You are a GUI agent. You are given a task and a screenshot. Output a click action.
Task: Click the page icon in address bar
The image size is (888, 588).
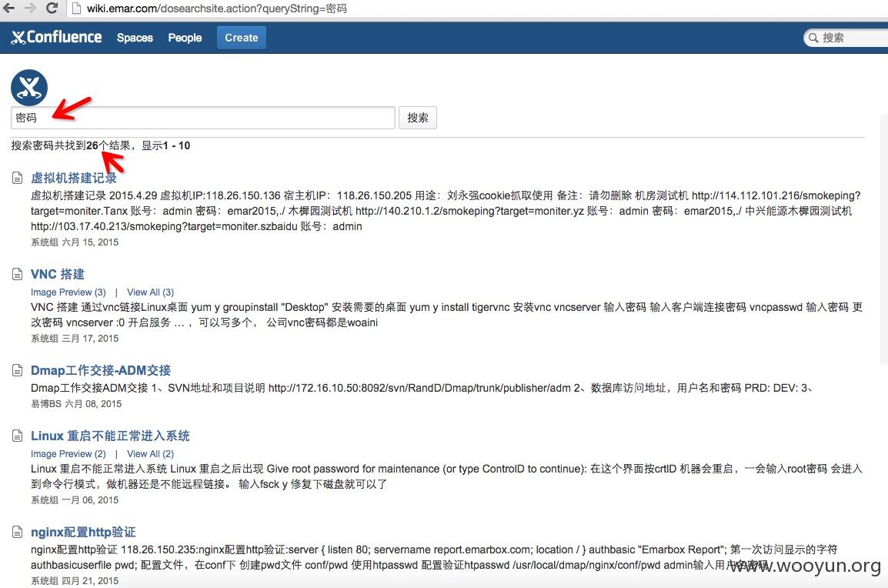(78, 8)
